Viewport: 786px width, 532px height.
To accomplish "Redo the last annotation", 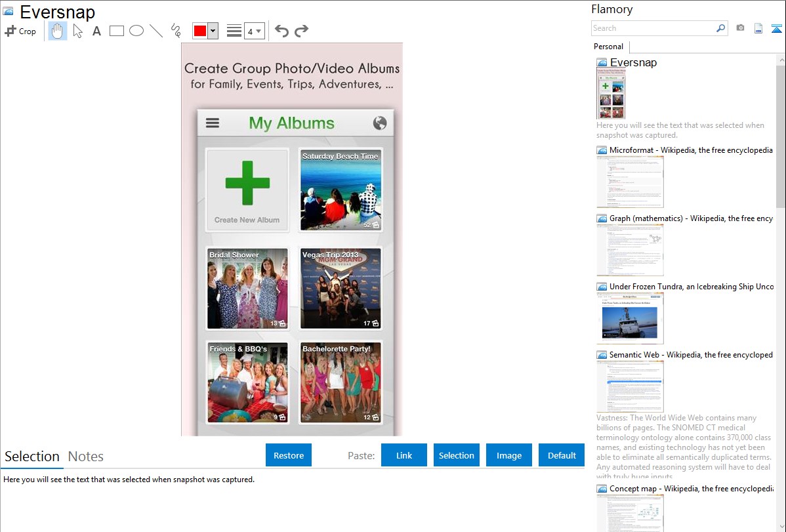I will coord(301,31).
